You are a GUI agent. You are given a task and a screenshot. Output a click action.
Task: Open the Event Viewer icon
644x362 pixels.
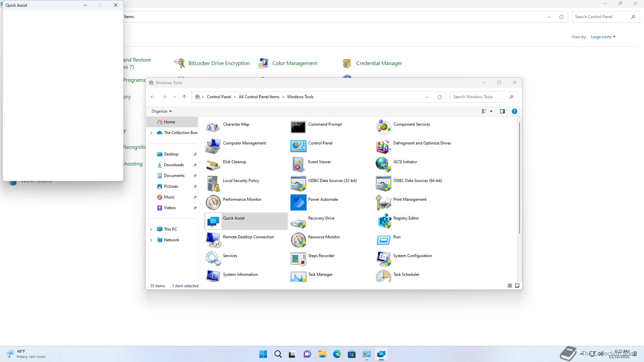coord(298,165)
